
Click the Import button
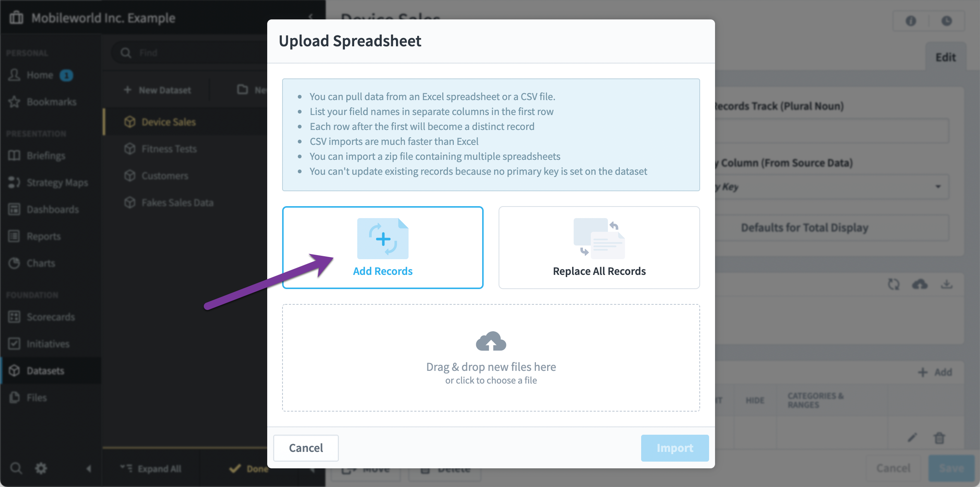(x=674, y=448)
